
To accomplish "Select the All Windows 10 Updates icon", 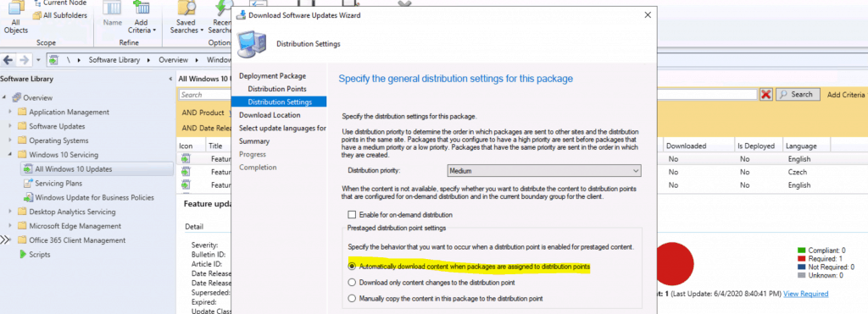I will click(28, 168).
